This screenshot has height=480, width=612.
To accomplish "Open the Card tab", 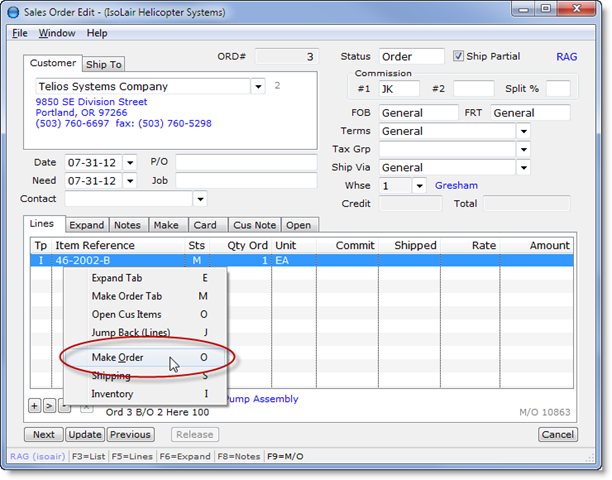I will click(x=205, y=225).
